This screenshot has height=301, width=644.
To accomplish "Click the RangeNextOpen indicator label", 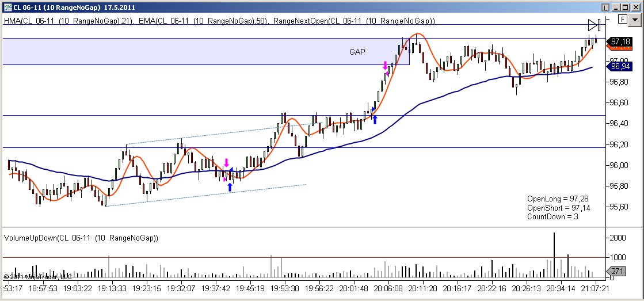I will click(354, 21).
